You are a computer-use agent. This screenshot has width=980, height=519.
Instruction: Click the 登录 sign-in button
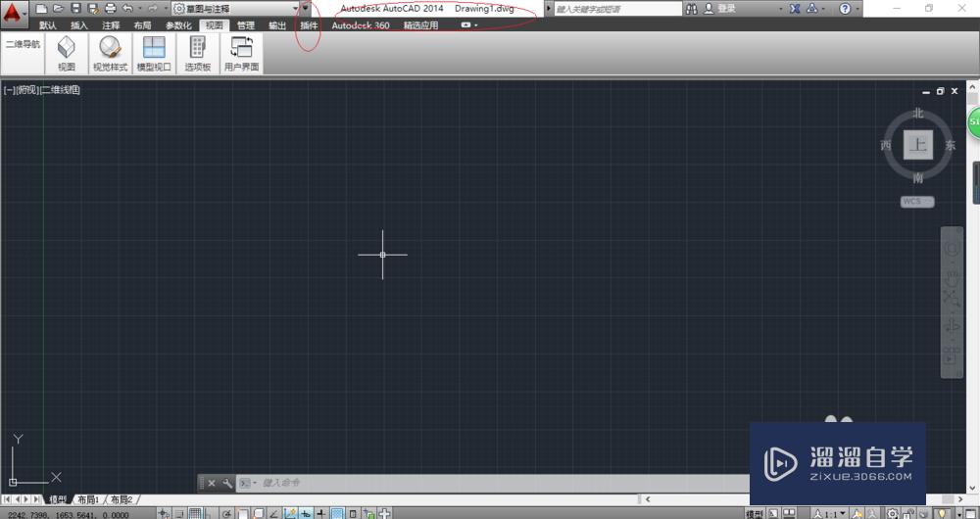pyautogui.click(x=720, y=9)
